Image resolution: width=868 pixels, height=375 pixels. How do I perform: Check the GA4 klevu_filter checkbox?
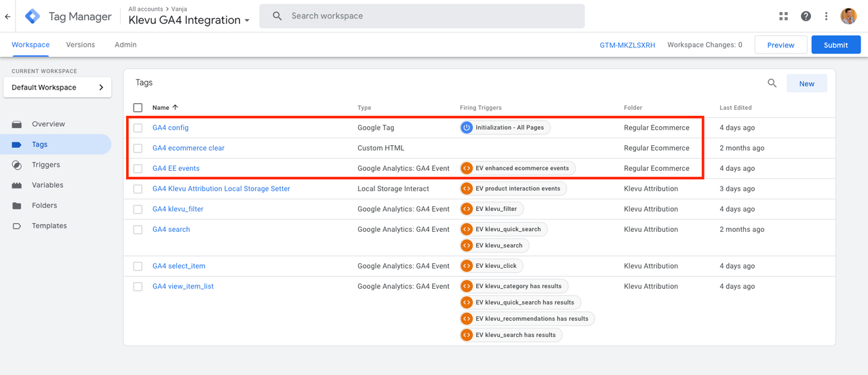pyautogui.click(x=138, y=209)
